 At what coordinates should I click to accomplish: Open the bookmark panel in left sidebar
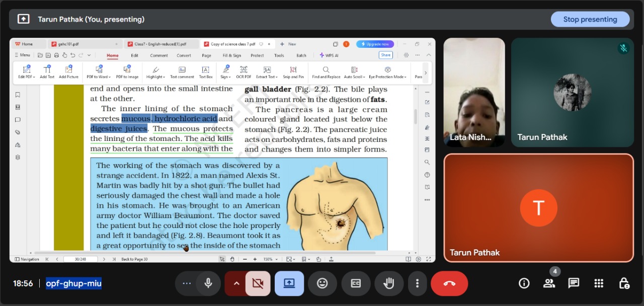coord(18,95)
